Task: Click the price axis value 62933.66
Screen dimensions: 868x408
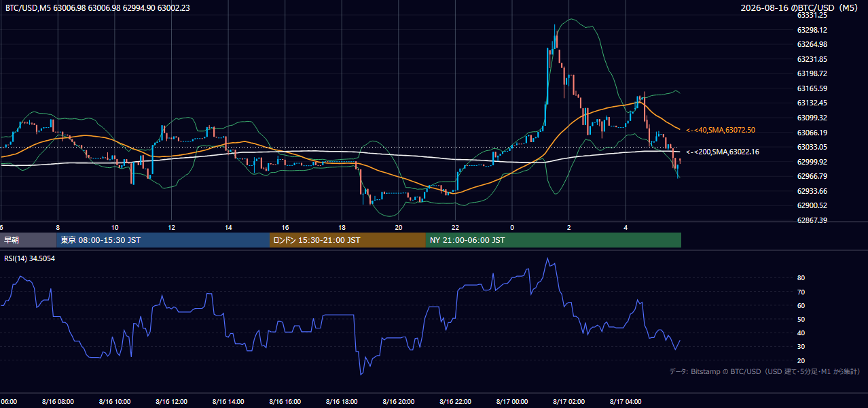Action: (812, 191)
